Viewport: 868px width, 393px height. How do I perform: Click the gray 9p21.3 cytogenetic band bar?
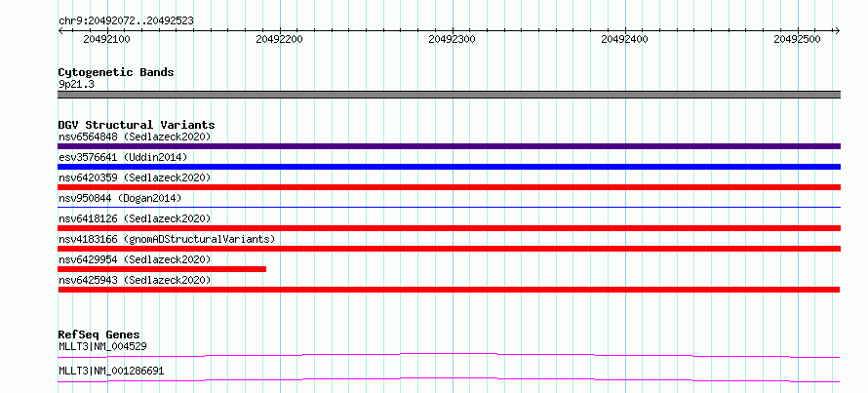[x=449, y=95]
